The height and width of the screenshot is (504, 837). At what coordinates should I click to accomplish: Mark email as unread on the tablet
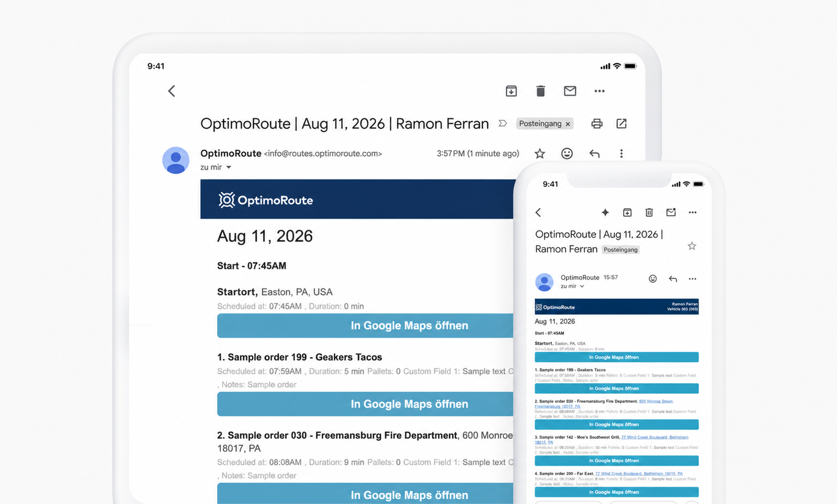tap(570, 91)
